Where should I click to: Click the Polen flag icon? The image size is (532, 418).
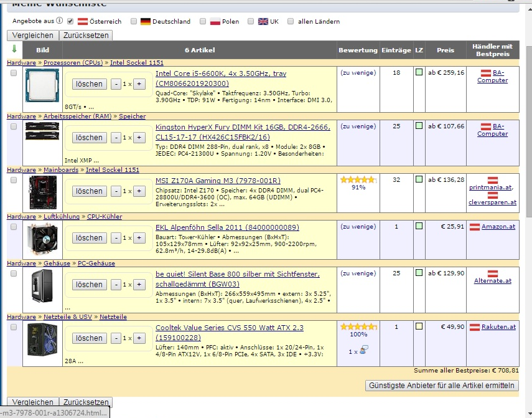[215, 21]
